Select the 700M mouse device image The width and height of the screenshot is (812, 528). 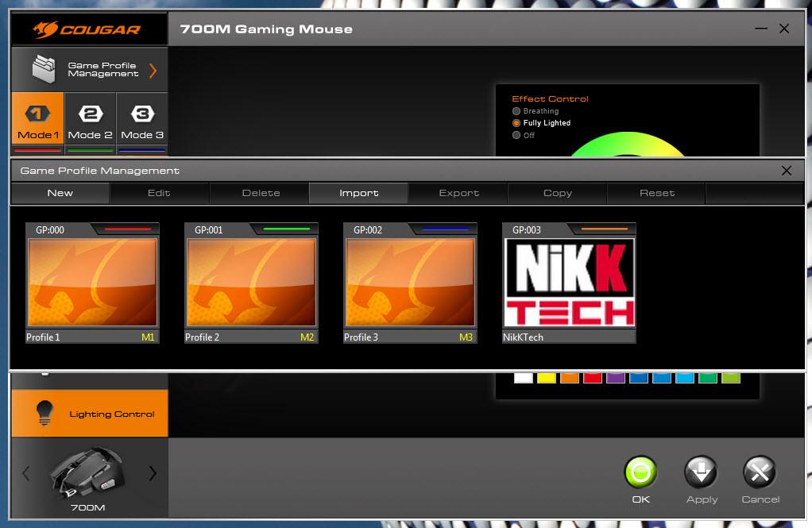coord(87,472)
